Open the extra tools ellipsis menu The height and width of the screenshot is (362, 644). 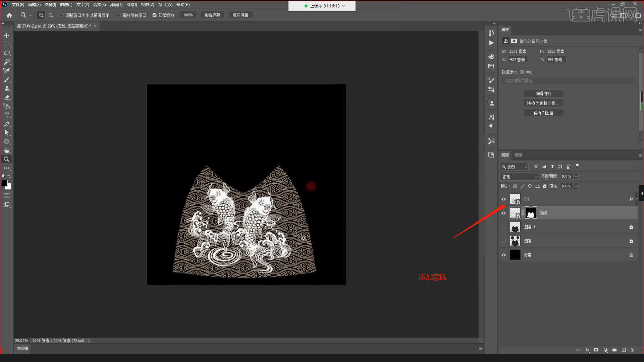(7, 168)
